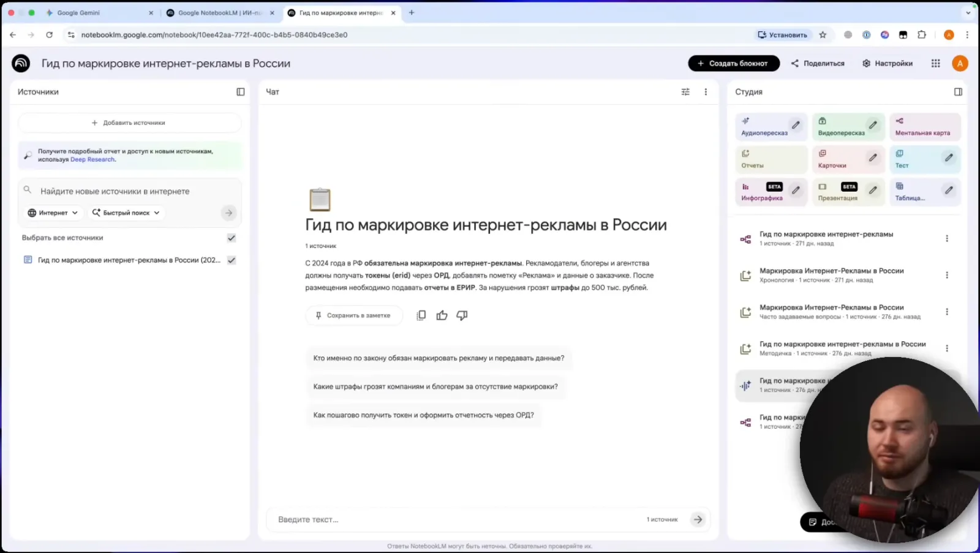Click the Создать блокнот button
Screen dimensions: 980x553
[x=733, y=63]
